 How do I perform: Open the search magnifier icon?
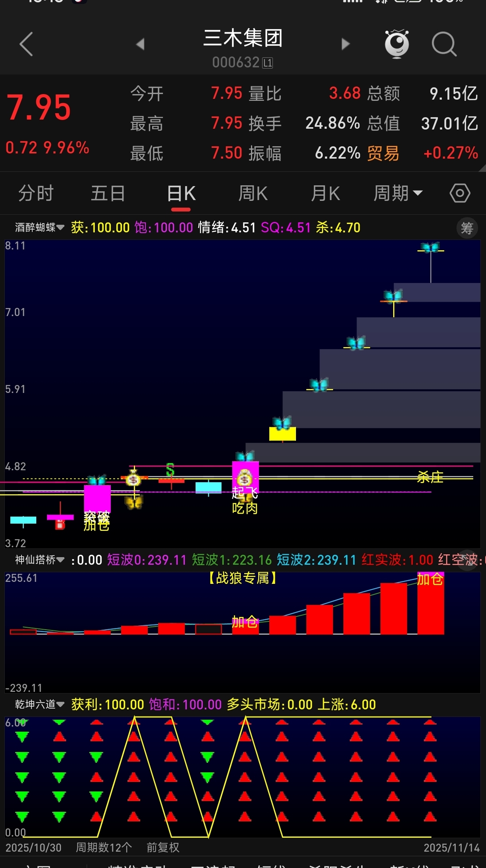pyautogui.click(x=444, y=44)
